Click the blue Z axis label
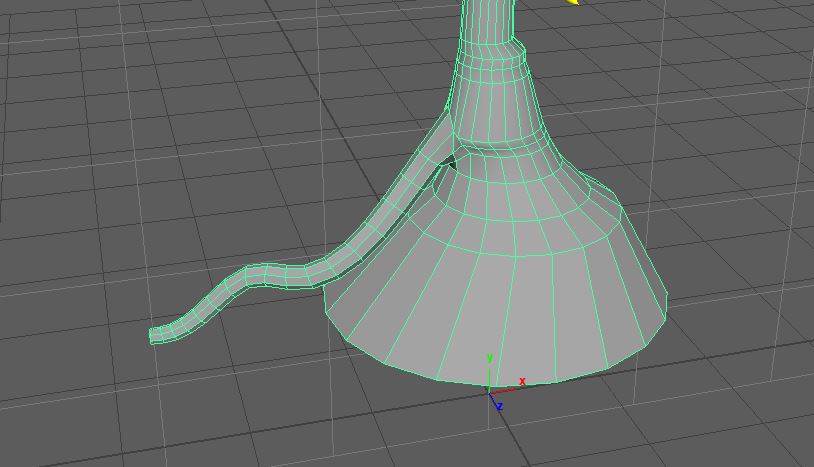The width and height of the screenshot is (814, 467). click(x=499, y=406)
